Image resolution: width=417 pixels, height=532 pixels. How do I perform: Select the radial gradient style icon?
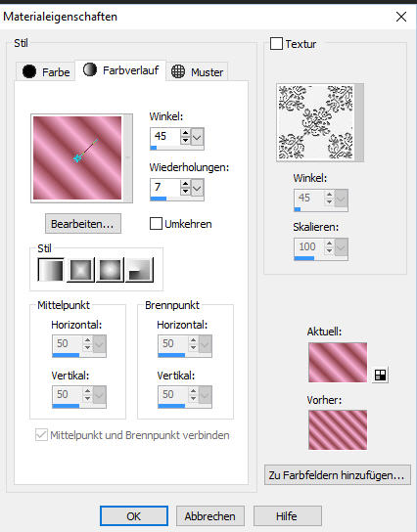(x=140, y=270)
